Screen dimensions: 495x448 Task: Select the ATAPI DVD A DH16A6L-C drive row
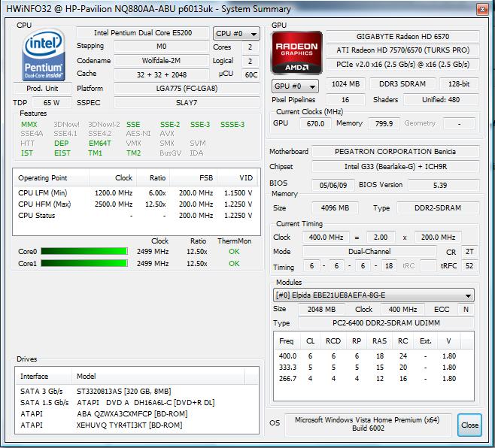coord(137,403)
